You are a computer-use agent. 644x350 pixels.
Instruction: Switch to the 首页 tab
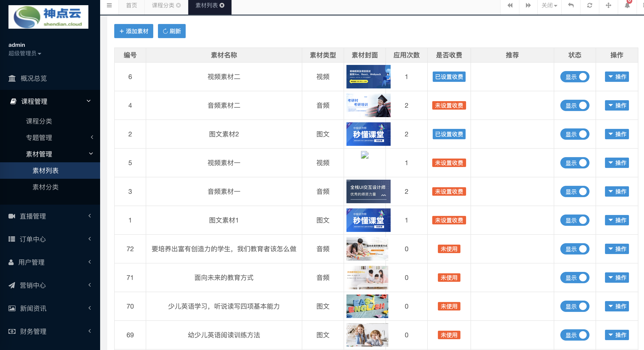point(131,5)
